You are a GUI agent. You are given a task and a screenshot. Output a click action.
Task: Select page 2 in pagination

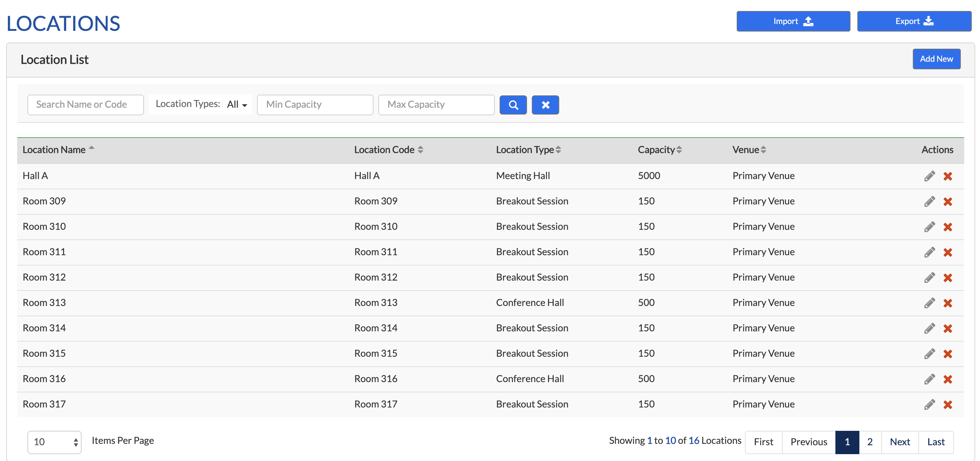pyautogui.click(x=870, y=442)
